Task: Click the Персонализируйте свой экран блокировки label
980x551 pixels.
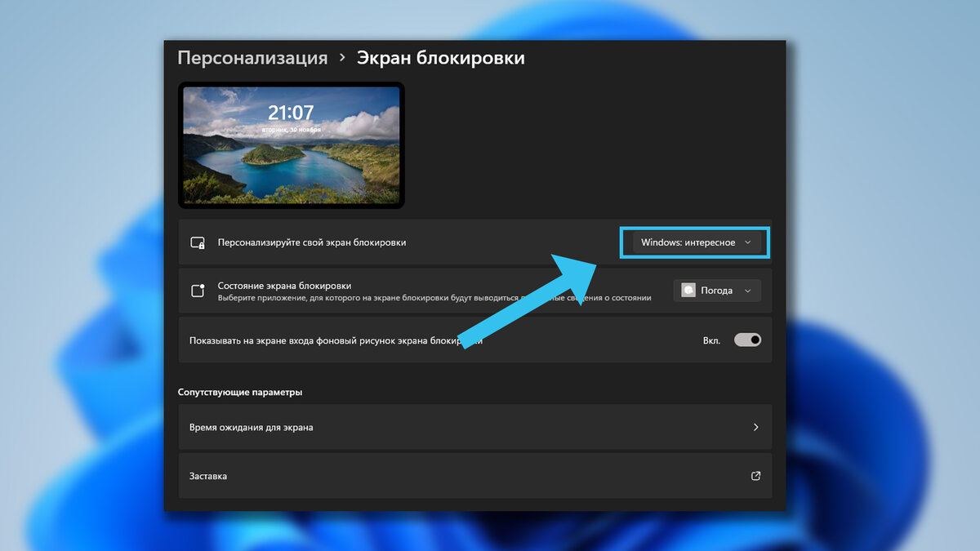Action: pyautogui.click(x=312, y=242)
